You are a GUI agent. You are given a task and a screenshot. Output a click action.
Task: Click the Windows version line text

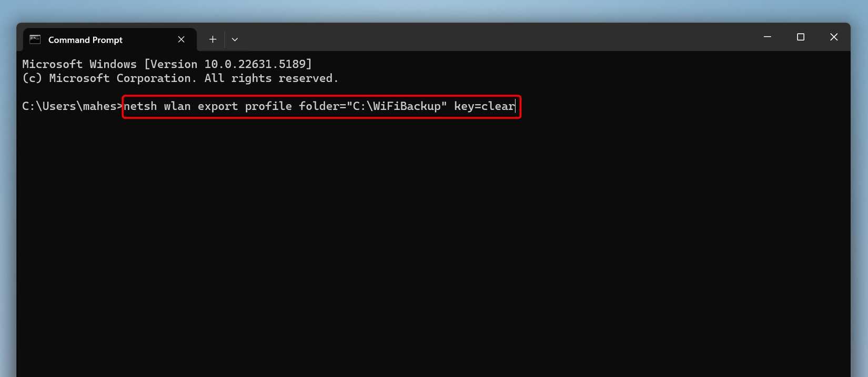(166, 64)
